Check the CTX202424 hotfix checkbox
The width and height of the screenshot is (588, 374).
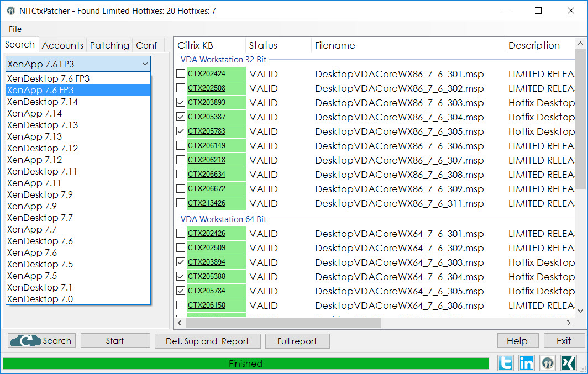181,73
